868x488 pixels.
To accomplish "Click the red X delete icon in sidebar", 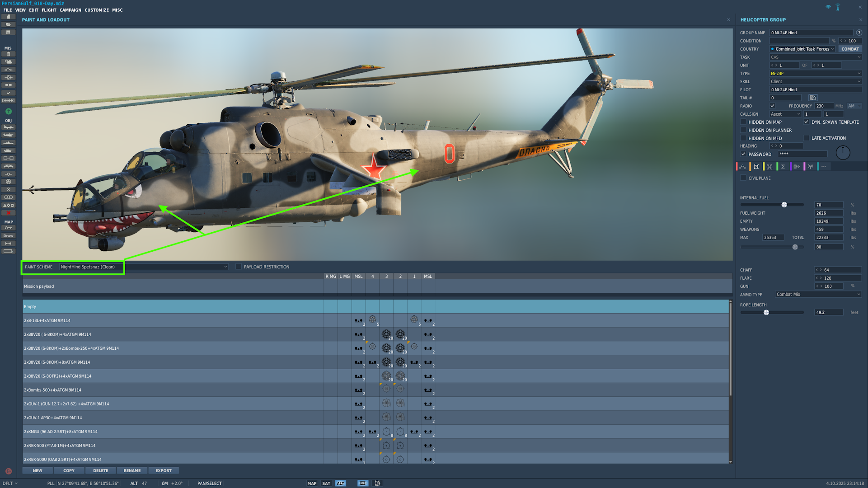I will coord(8,213).
